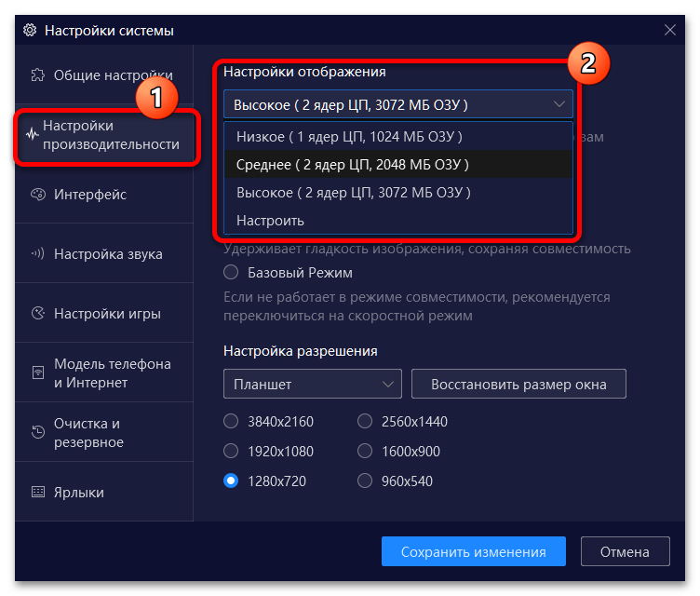The image size is (700, 596).
Task: Select the Customize option in list
Action: coord(270,221)
